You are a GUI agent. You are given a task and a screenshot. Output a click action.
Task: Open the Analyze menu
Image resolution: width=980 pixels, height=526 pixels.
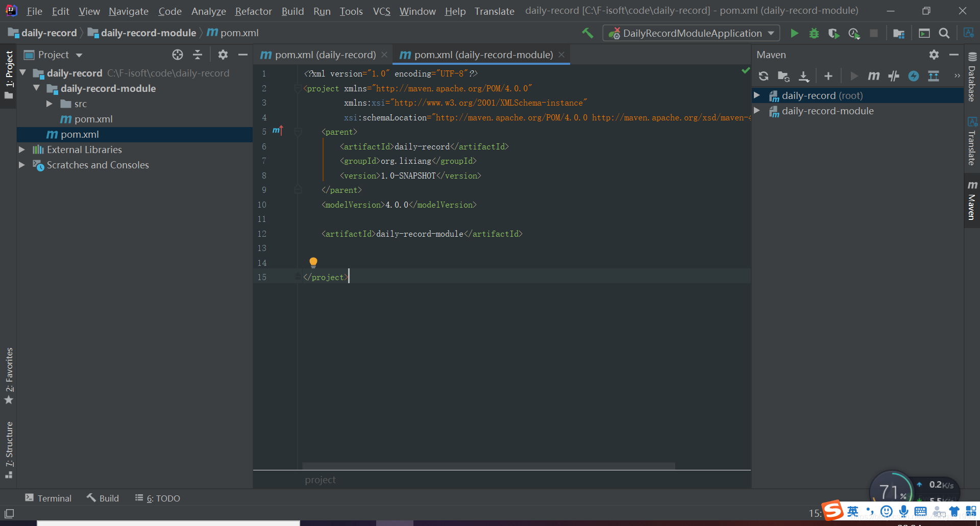pyautogui.click(x=208, y=11)
